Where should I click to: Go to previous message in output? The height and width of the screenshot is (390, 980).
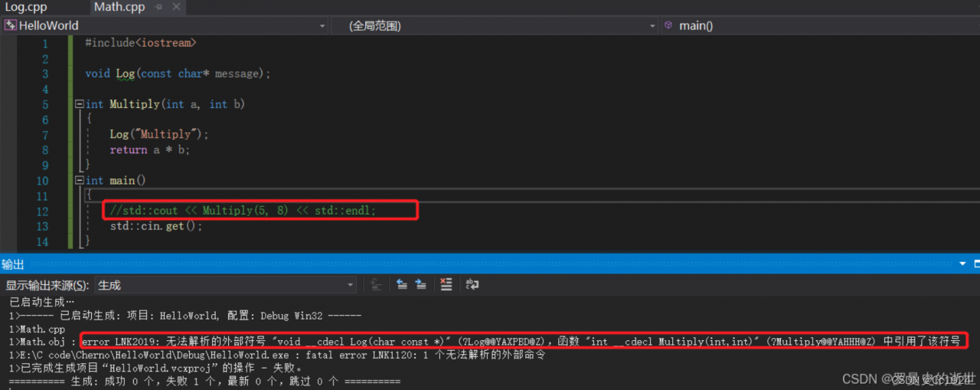coord(401,285)
